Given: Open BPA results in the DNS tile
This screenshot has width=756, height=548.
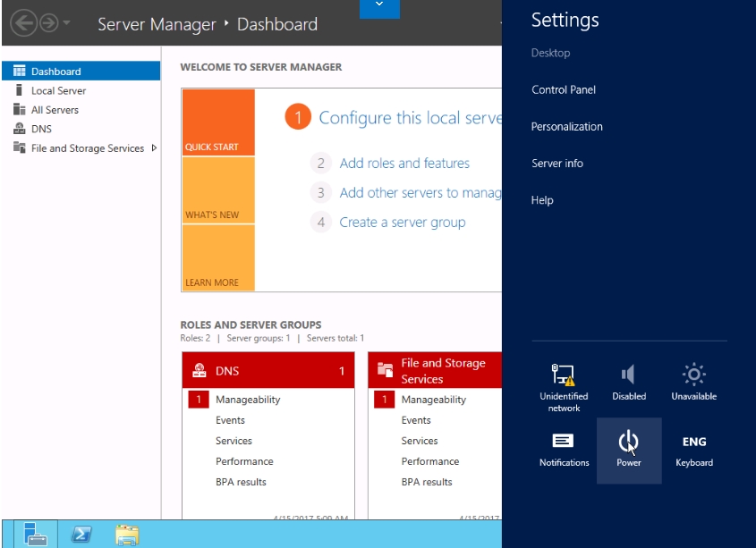Looking at the screenshot, I should point(241,482).
